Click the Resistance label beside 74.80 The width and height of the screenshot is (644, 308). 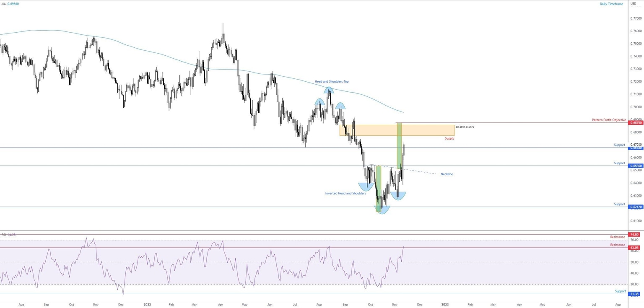[618, 237]
